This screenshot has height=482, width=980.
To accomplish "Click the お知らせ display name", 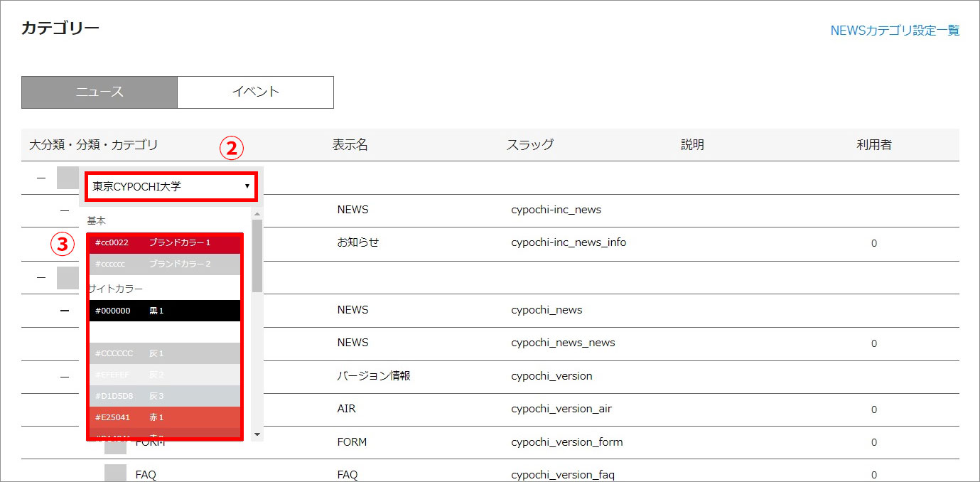I will click(x=358, y=242).
